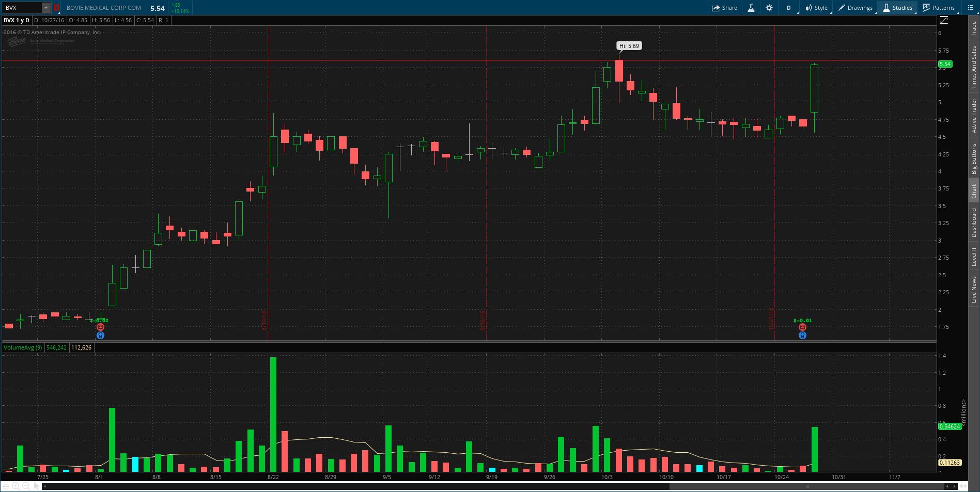Viewport: 980px width, 492px height.
Task: Switch to the Active Trader sidebar tab
Action: tap(974, 116)
